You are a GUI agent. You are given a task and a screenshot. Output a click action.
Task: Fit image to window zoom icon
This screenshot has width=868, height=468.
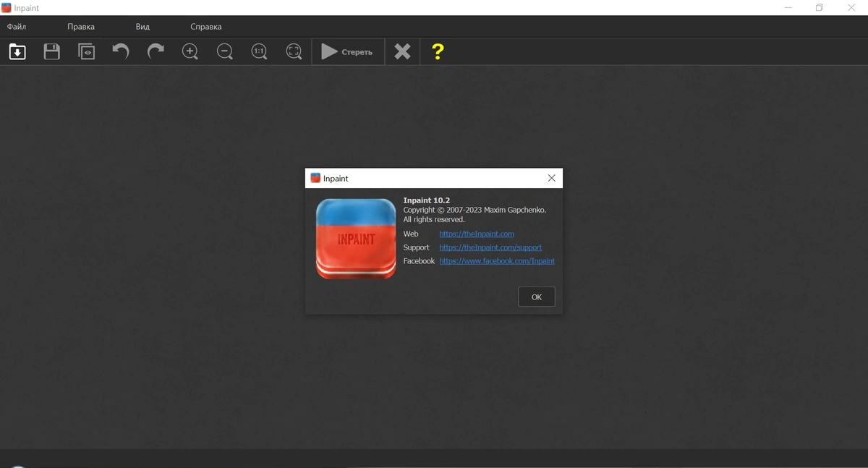click(294, 51)
